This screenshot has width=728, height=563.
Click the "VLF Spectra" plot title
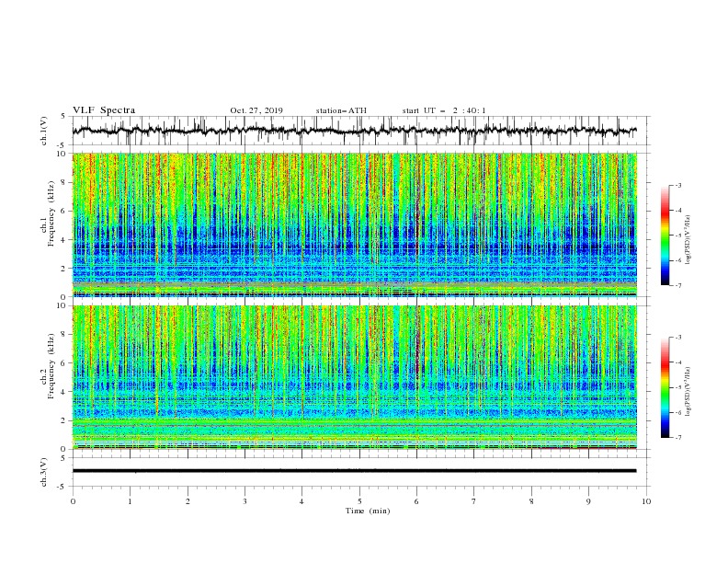104,110
